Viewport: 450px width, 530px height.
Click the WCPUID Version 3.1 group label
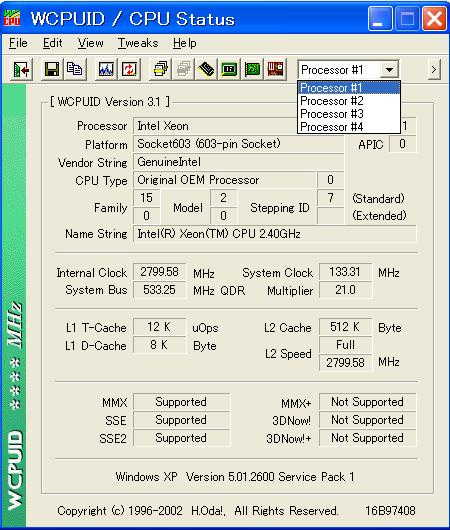(x=110, y=102)
